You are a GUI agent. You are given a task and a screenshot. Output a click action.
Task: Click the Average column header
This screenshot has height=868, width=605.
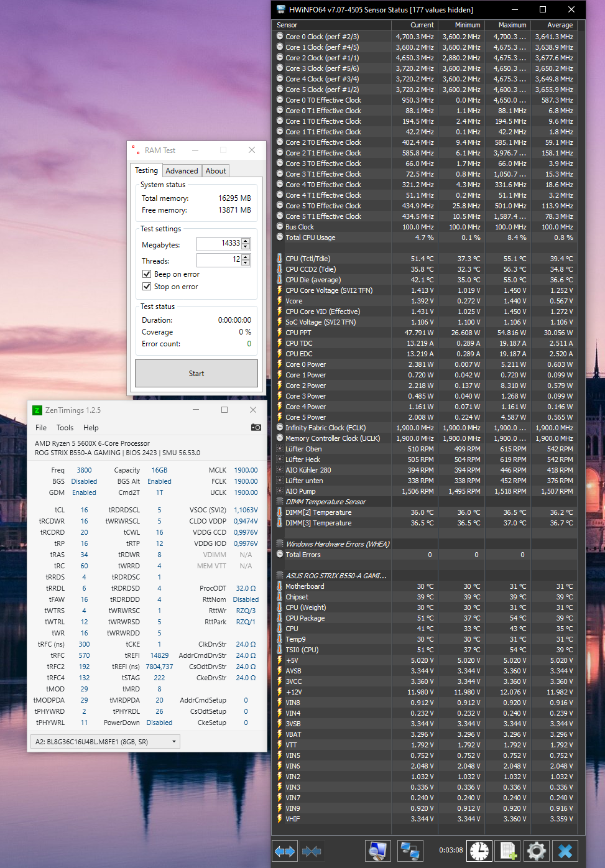(x=554, y=25)
